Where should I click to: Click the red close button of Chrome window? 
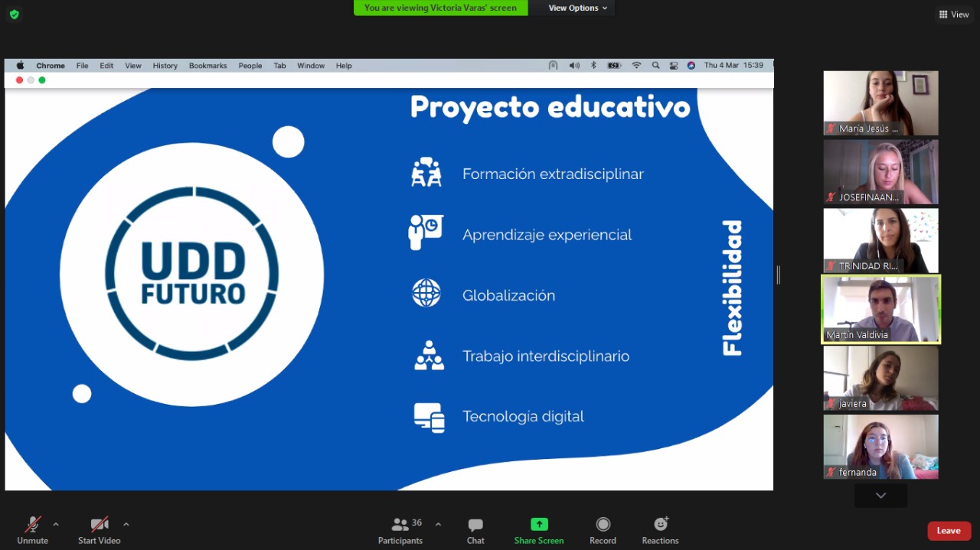[x=19, y=80]
